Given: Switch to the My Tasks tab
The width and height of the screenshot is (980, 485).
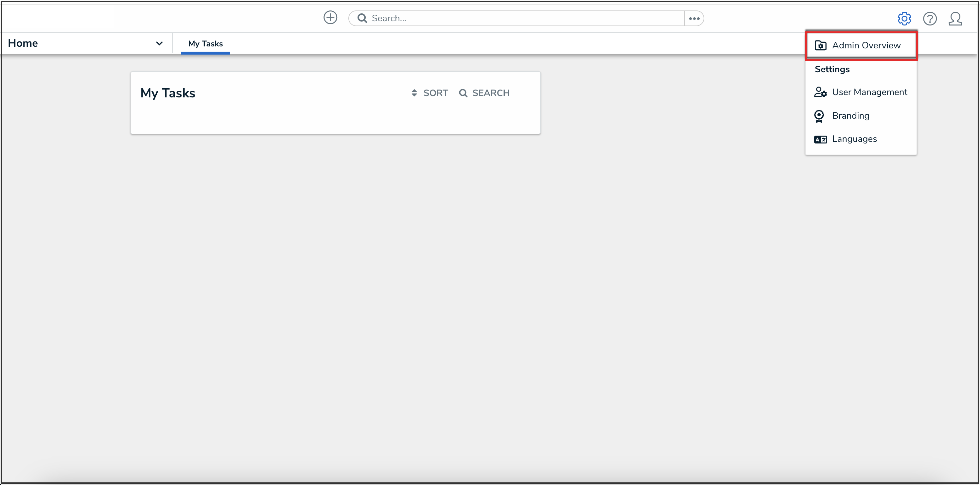Looking at the screenshot, I should [x=205, y=43].
